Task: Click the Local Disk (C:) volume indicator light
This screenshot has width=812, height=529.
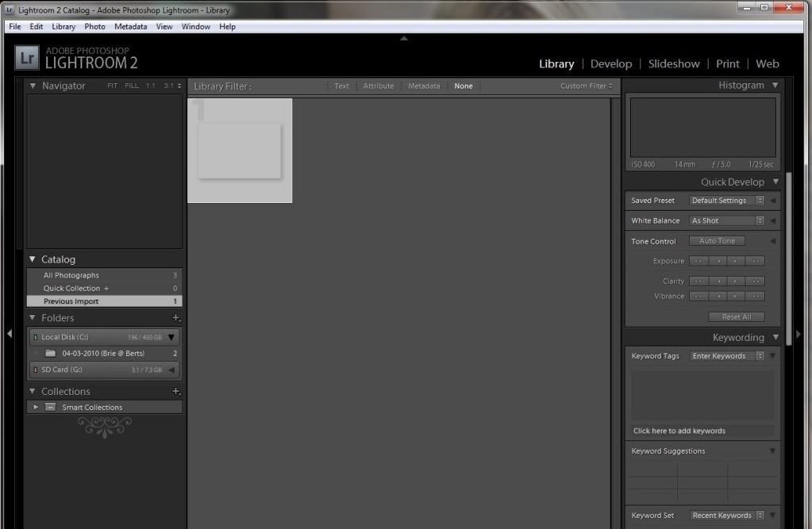Action: tap(35, 337)
